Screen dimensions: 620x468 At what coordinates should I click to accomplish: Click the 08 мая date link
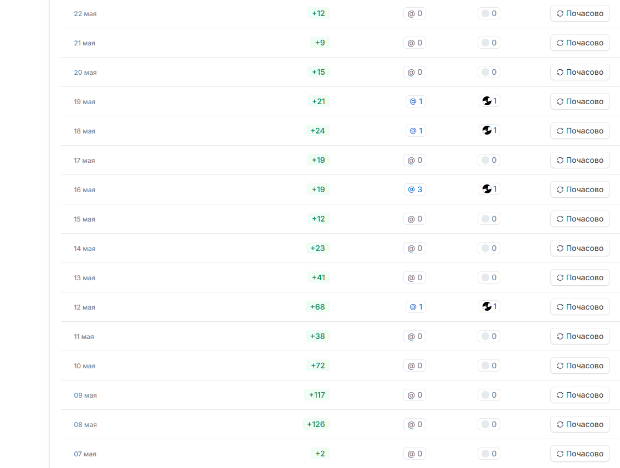pos(85,424)
